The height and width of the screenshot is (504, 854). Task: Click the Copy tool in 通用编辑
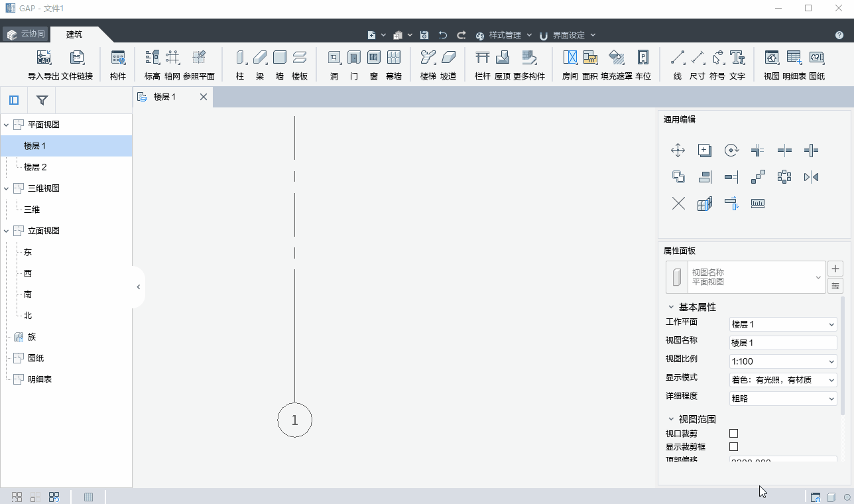705,151
